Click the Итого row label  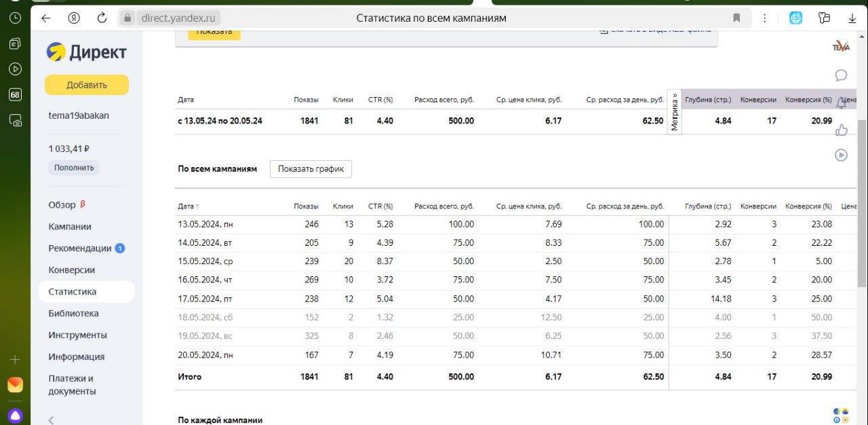189,376
